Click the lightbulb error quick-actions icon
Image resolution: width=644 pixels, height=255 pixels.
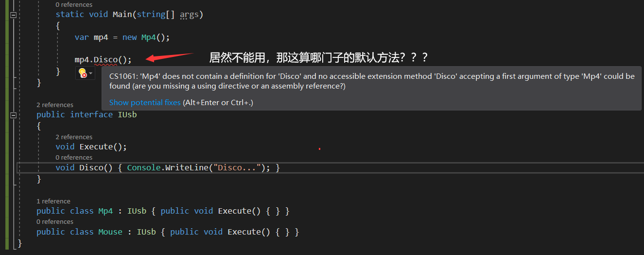82,73
